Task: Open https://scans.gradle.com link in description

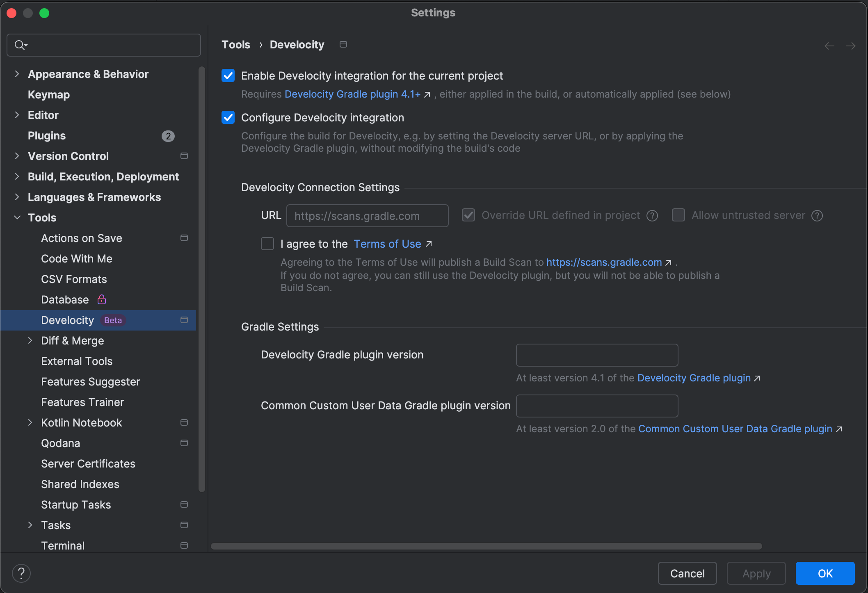Action: pos(604,262)
